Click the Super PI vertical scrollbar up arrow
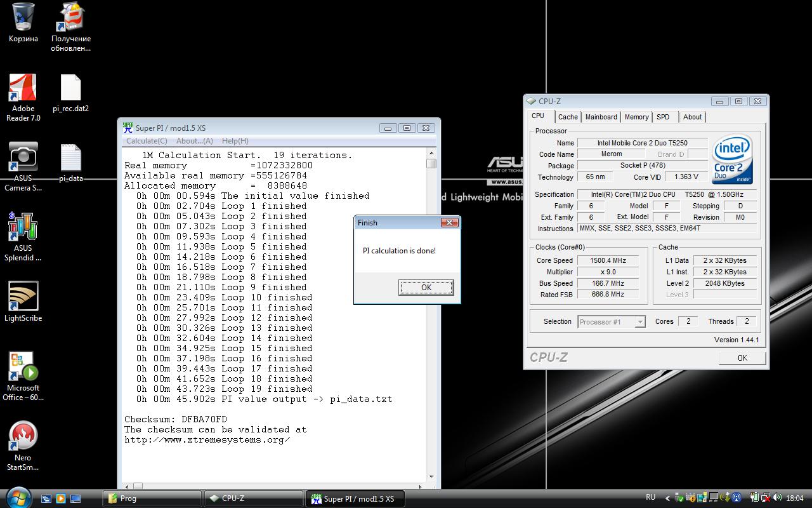Screen dimensions: 812x508 (x=431, y=153)
